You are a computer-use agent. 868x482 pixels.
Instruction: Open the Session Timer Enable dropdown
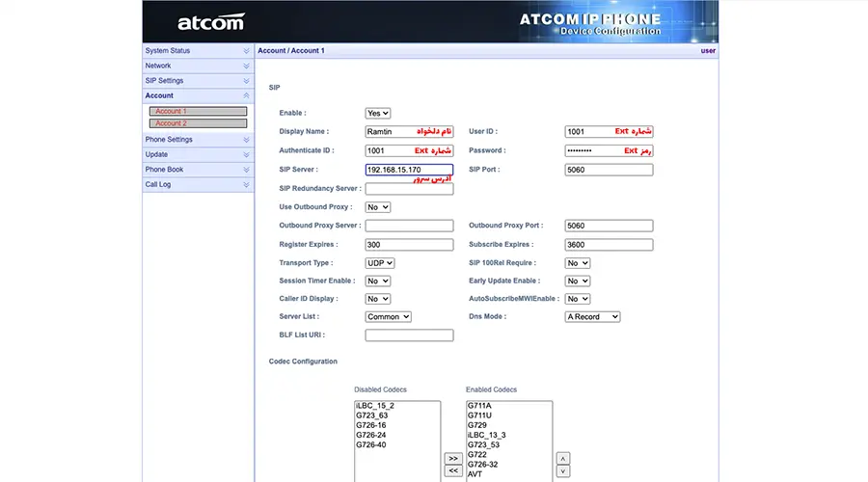377,281
